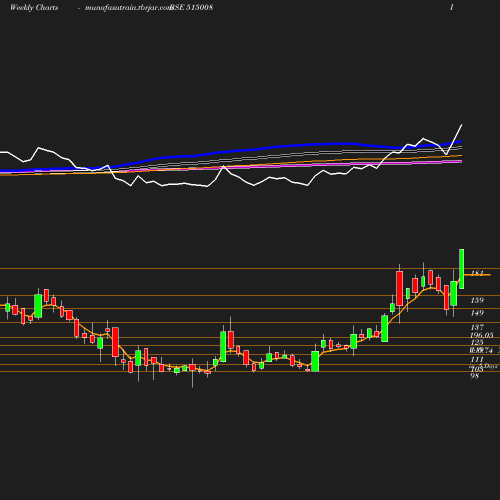Click the 'BSE 515008' symbol label
This screenshot has width=500, height=500.
tap(191, 7)
